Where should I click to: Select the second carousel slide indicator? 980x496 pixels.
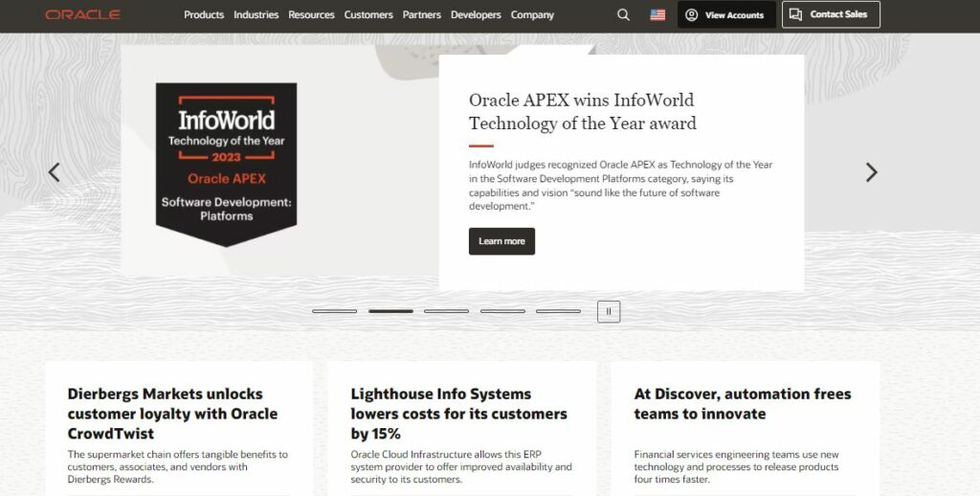(390, 311)
